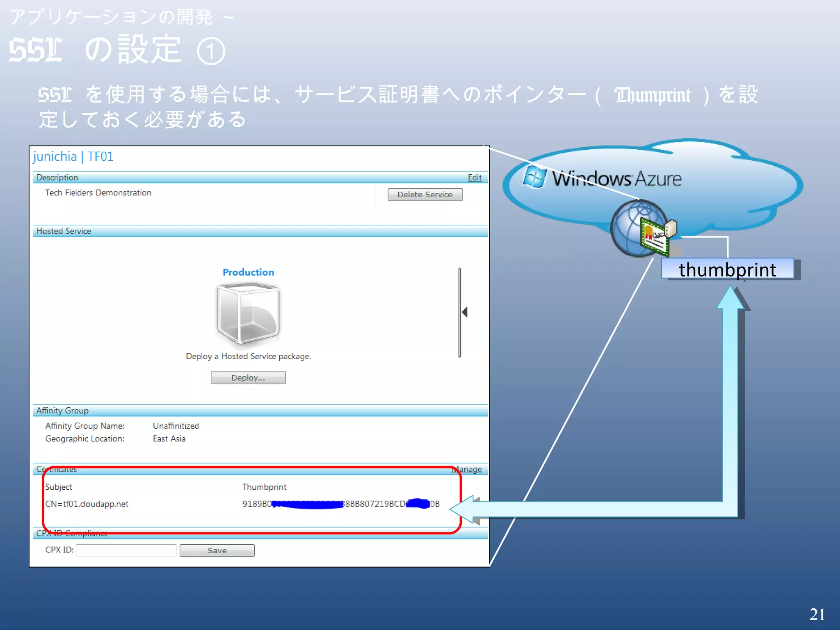Open the Edit link in Description header
The height and width of the screenshot is (630, 840).
pyautogui.click(x=475, y=178)
